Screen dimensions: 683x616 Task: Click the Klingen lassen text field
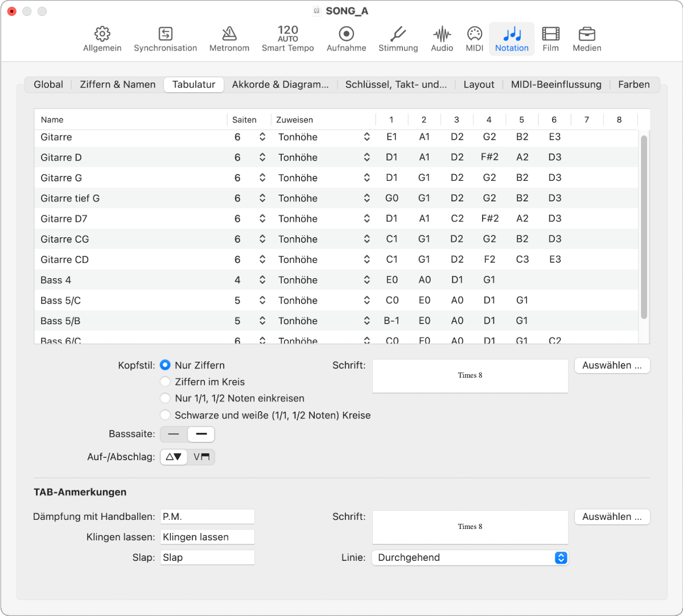(x=207, y=537)
